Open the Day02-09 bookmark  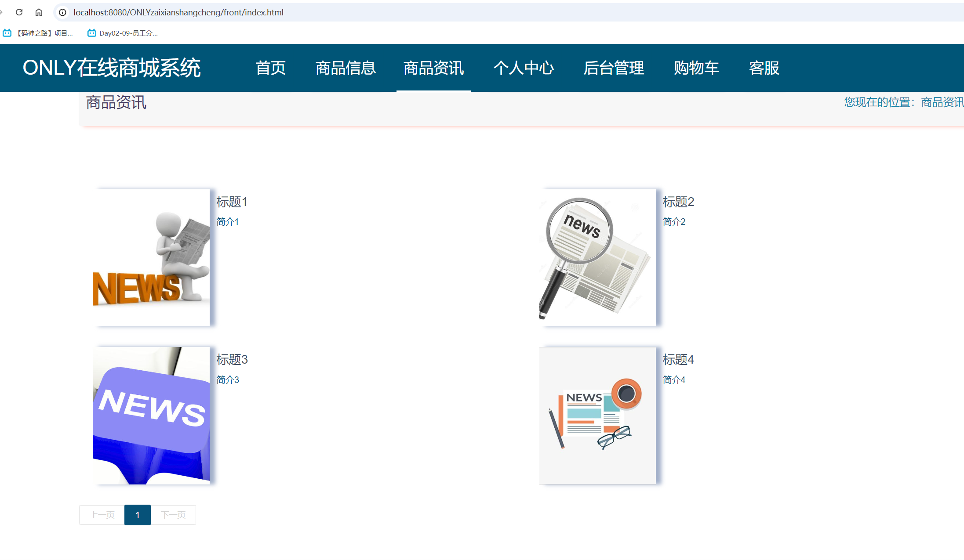coord(123,33)
